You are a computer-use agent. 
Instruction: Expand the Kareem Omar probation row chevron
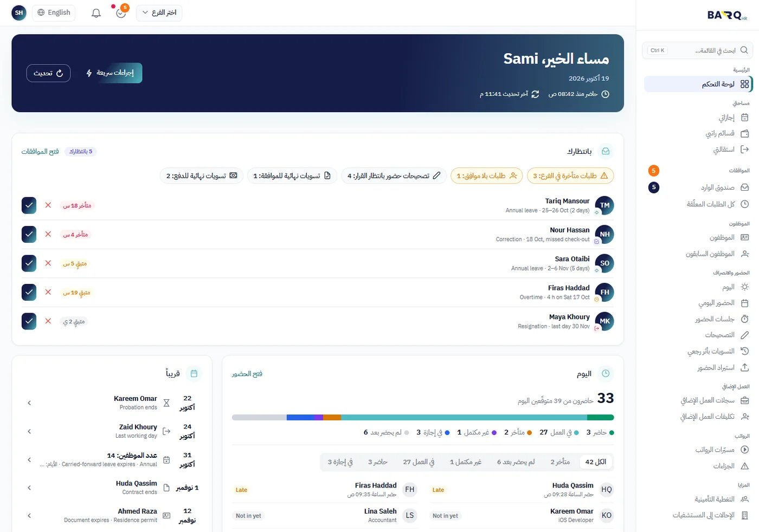click(x=29, y=403)
